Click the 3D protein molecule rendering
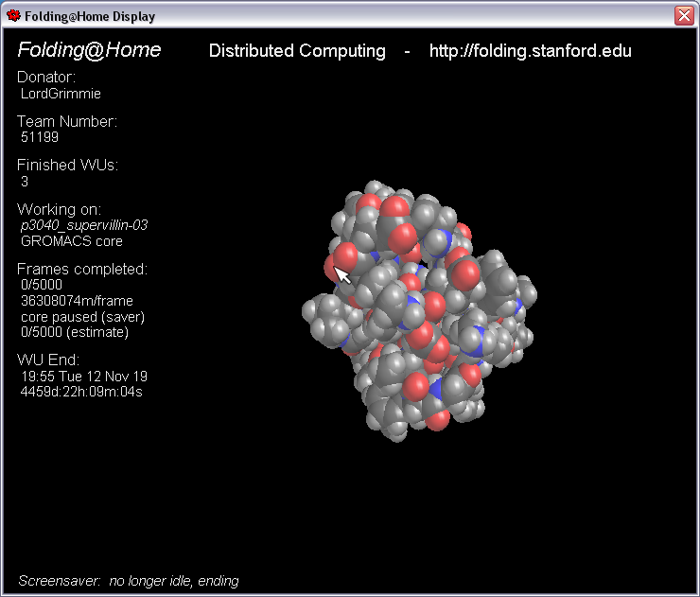Screen dimensions: 700x597 pyautogui.click(x=420, y=311)
